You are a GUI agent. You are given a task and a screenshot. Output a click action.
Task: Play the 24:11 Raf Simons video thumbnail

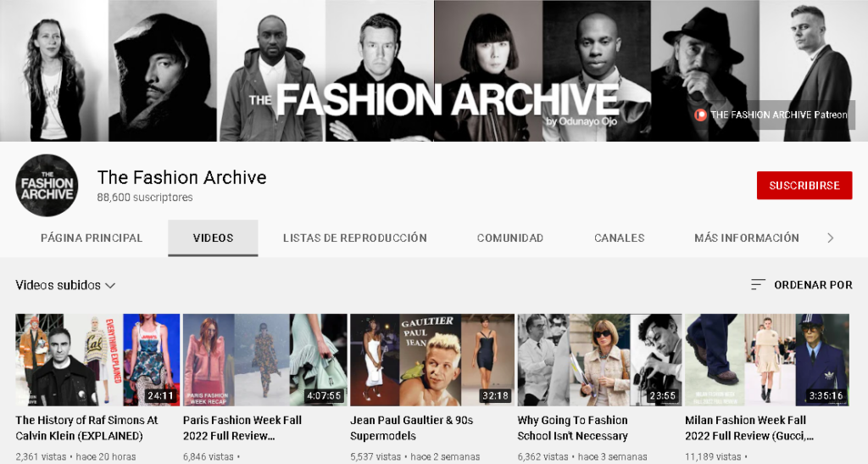(97, 360)
